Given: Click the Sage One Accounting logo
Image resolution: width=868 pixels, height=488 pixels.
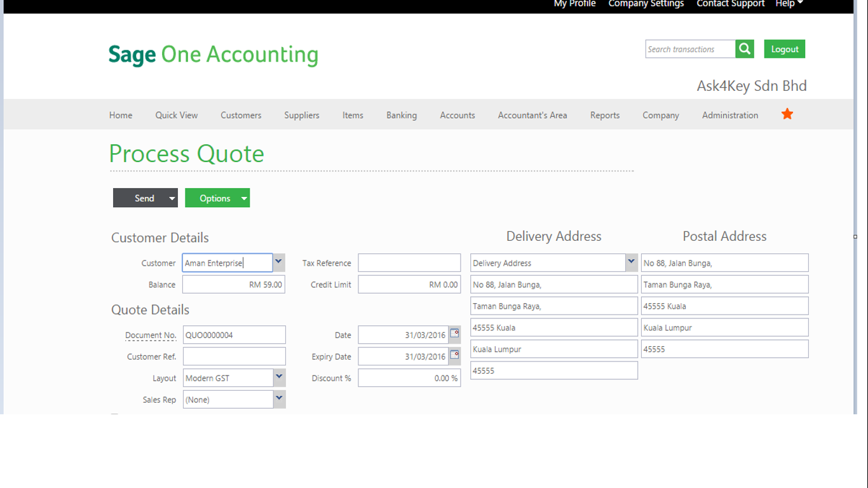Looking at the screenshot, I should click(x=213, y=55).
